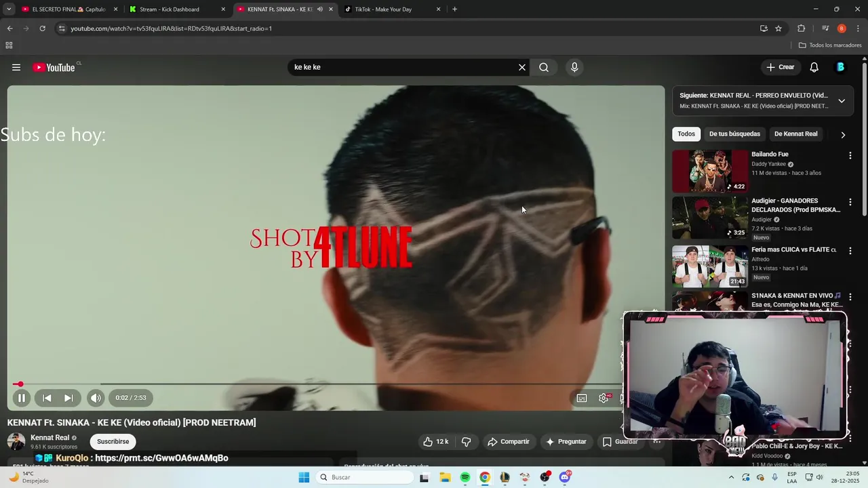Open Discord from the taskbar
This screenshot has height=488, width=868.
click(565, 477)
